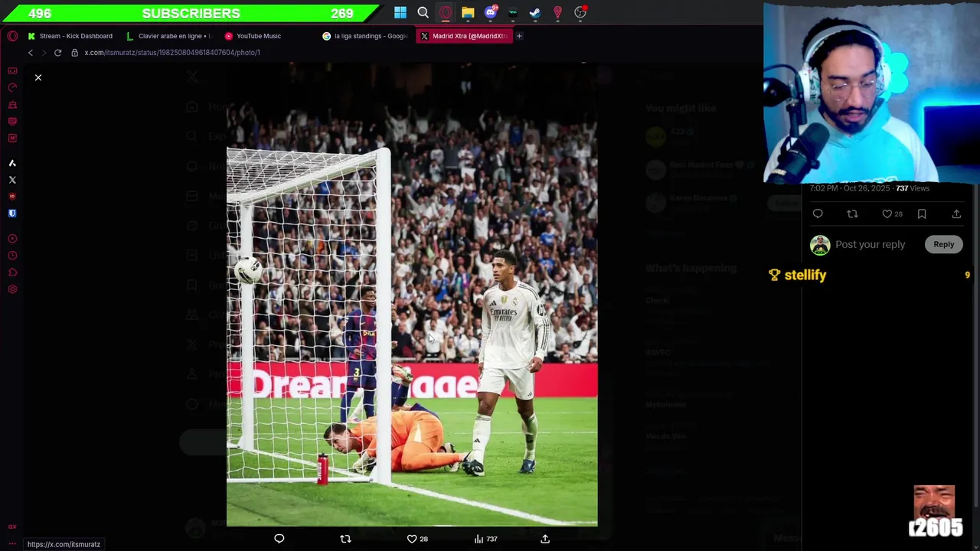Open Aria AI sidebar icon
The image size is (980, 551).
(x=12, y=163)
